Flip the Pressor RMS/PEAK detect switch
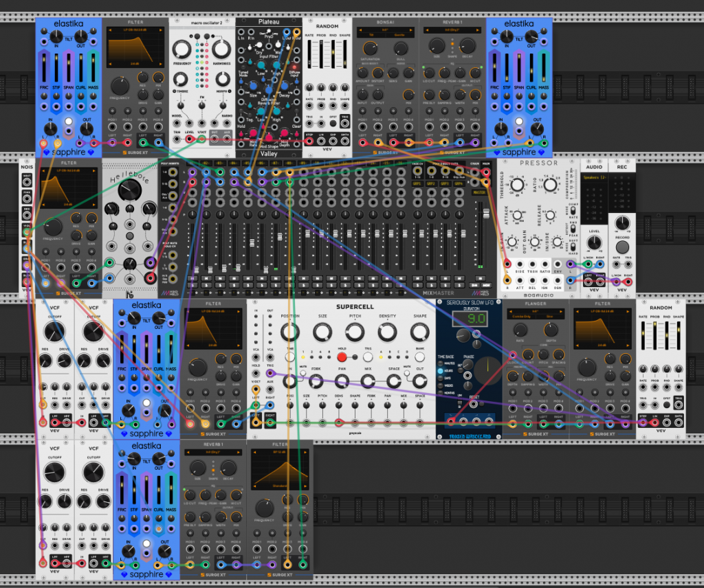 point(573,228)
